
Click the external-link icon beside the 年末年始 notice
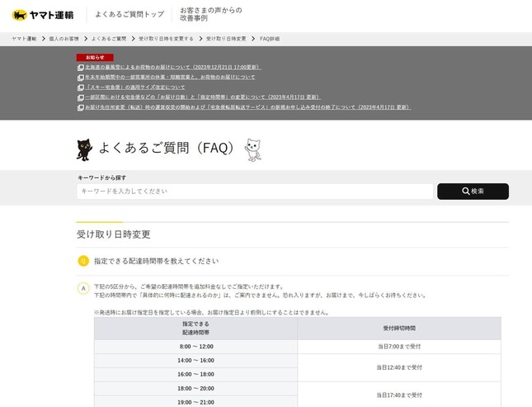80,77
